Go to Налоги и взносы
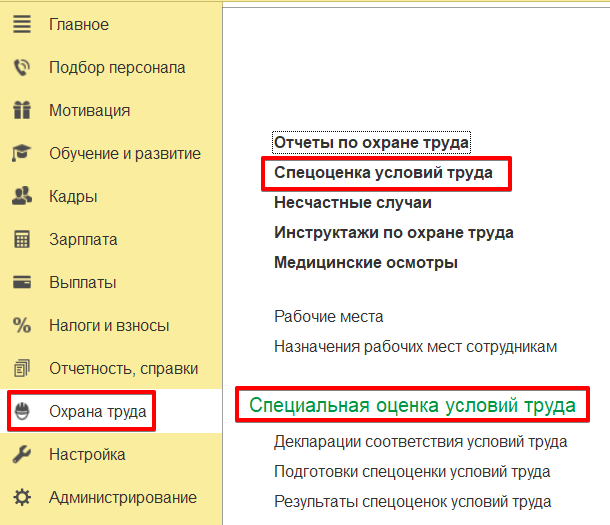The width and height of the screenshot is (610, 525). tap(109, 326)
